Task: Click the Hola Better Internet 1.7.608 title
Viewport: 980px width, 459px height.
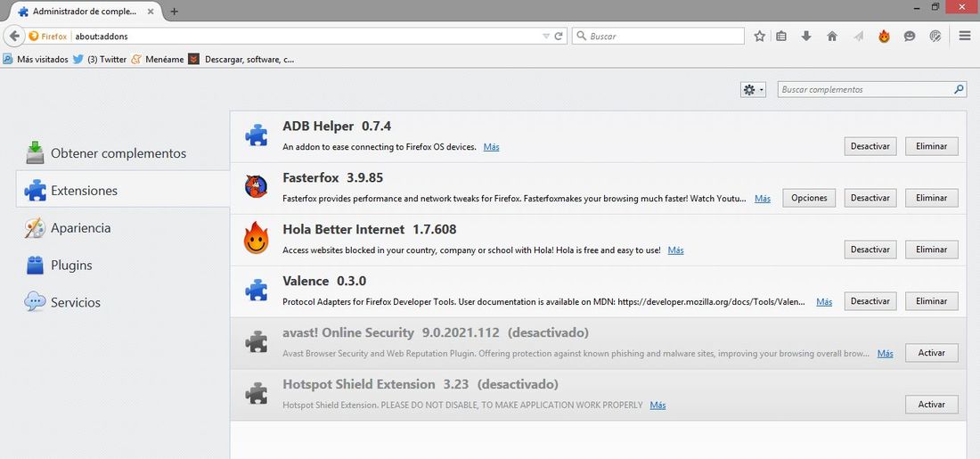Action: (370, 230)
